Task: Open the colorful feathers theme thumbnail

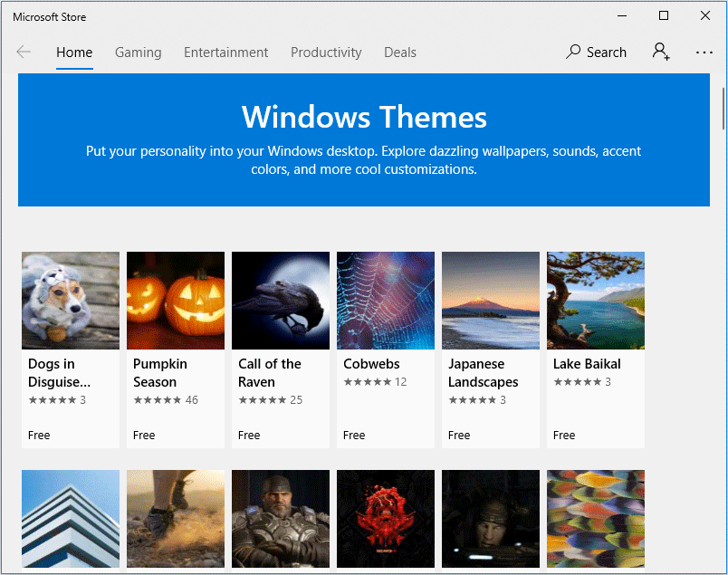Action: click(x=596, y=518)
